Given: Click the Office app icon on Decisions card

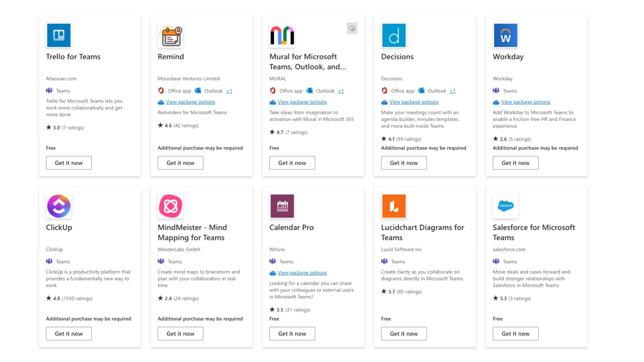Looking at the screenshot, I should [384, 90].
